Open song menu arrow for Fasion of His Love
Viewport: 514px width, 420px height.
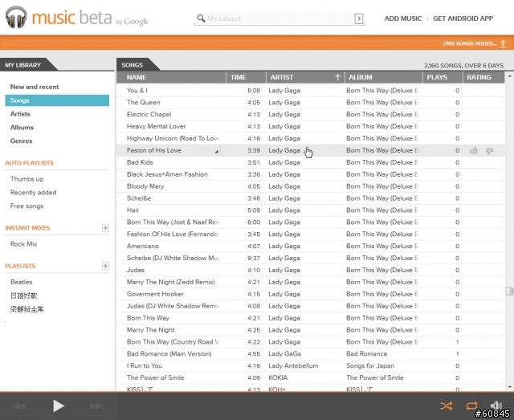[217, 151]
